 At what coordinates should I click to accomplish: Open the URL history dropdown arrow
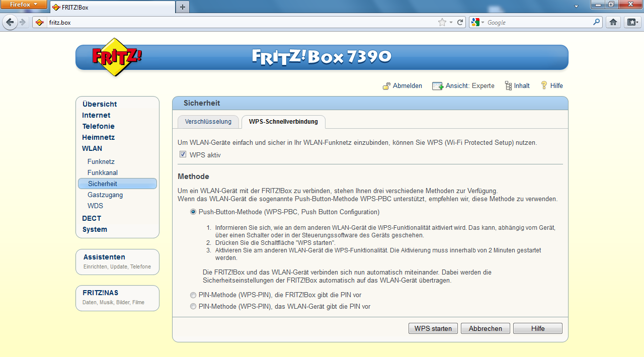(451, 22)
